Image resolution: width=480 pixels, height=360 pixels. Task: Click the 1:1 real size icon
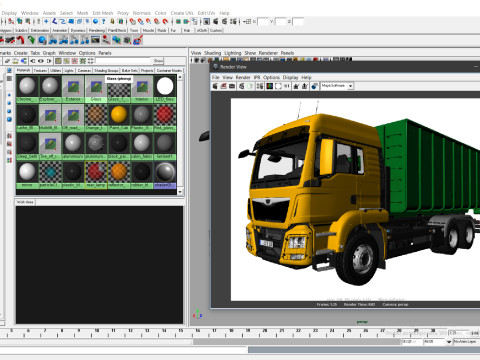(286, 86)
